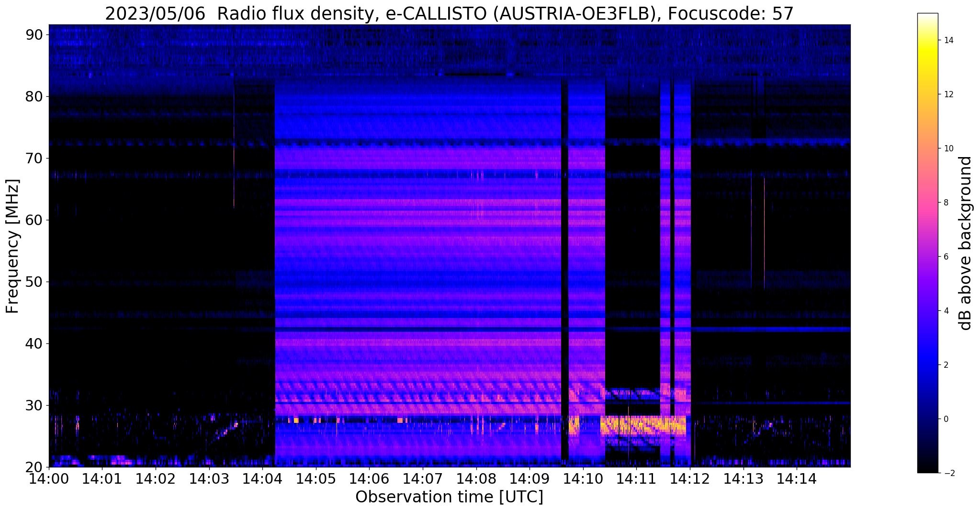Viewport: 980px width, 511px height.
Task: Click the 14:11 time tick label
Action: point(636,479)
